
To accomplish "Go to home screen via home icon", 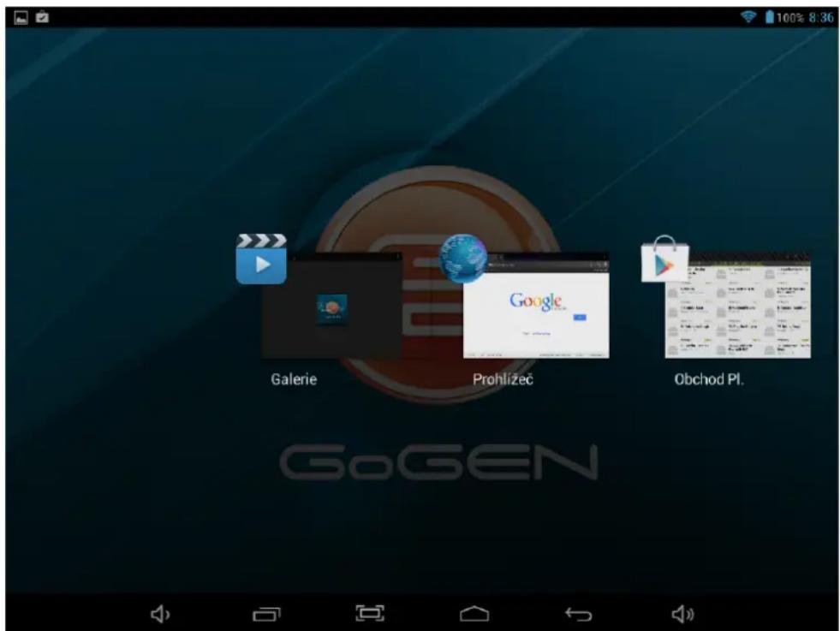I will pyautogui.click(x=474, y=614).
